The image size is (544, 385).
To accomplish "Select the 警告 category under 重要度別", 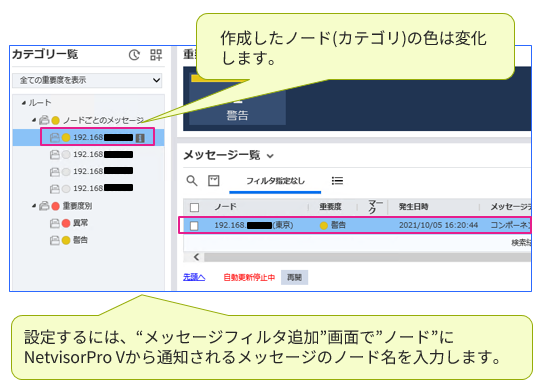I will coord(80,240).
